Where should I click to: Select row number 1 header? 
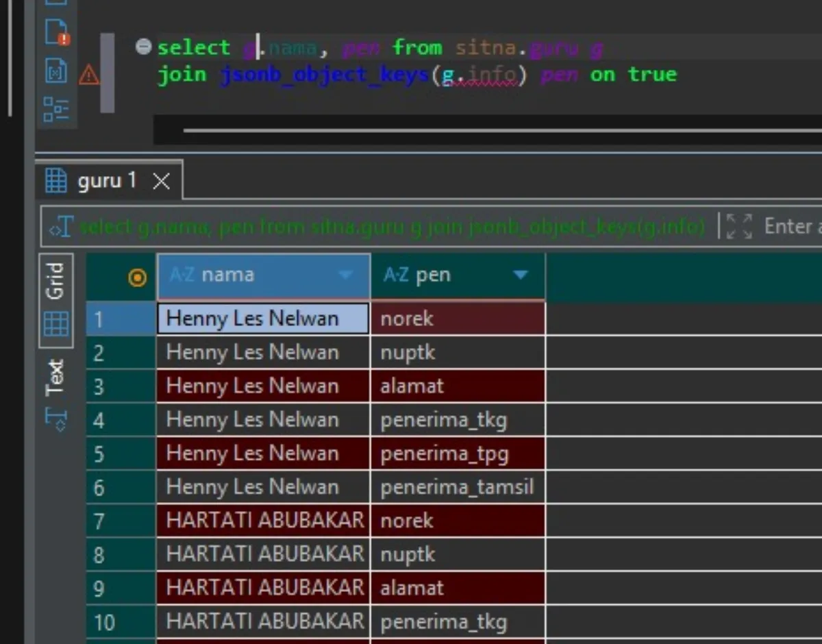click(x=121, y=319)
